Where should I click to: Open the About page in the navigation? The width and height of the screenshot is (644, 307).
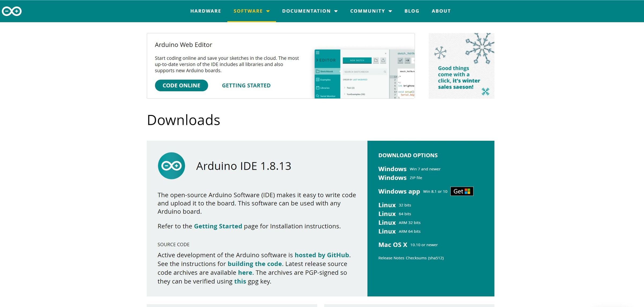[441, 11]
